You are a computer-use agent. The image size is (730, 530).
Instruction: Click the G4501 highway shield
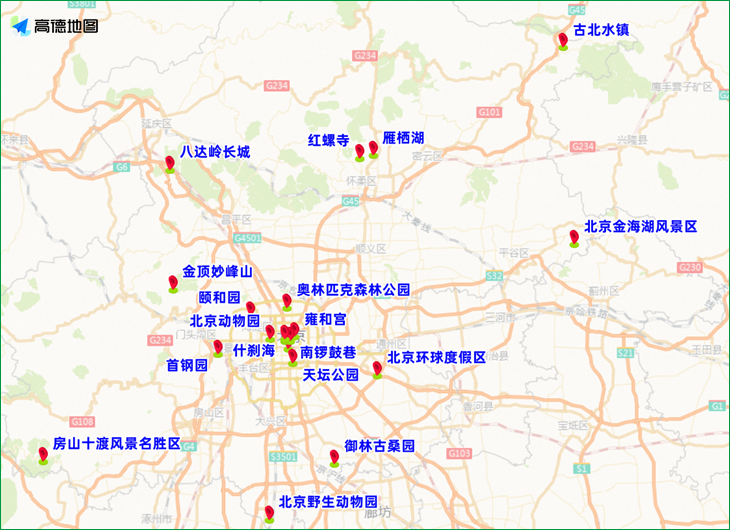246,238
